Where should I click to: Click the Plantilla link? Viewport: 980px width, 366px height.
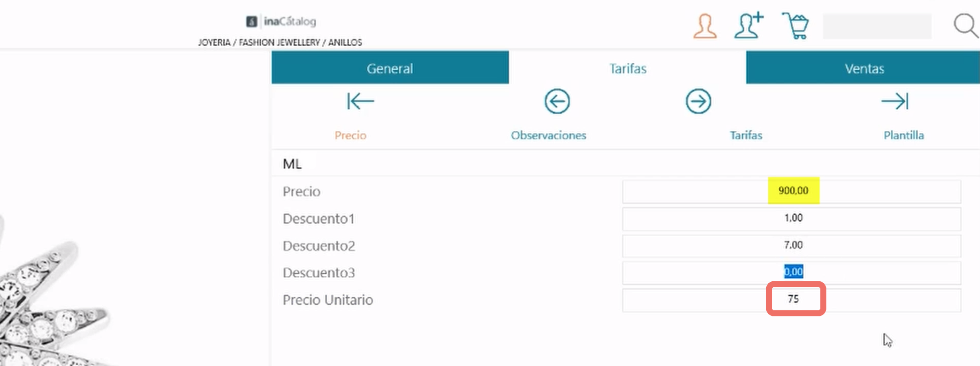(903, 135)
